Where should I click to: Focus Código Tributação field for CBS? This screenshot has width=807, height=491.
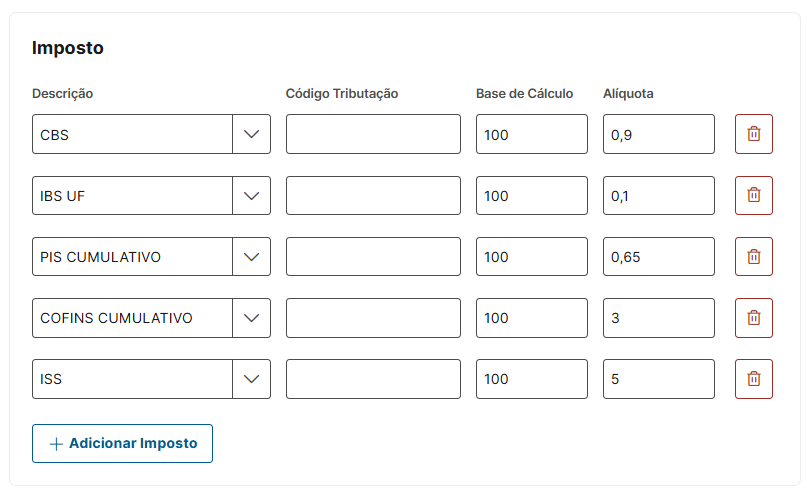pos(373,134)
